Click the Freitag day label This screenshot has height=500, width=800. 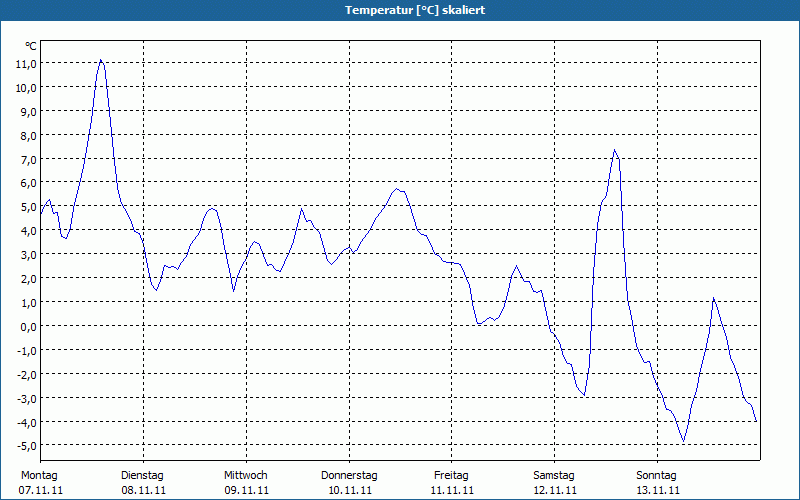[451, 476]
